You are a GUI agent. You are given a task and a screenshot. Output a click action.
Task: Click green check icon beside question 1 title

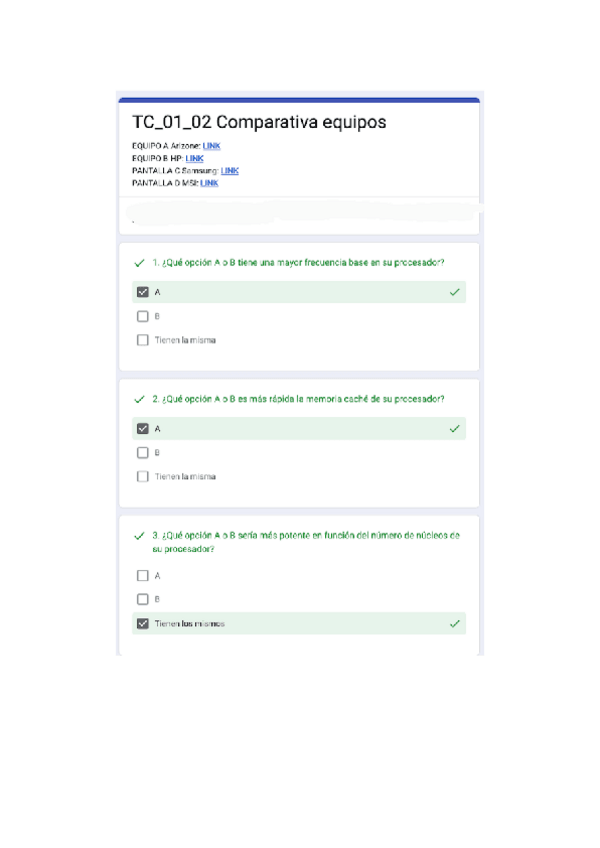[139, 263]
